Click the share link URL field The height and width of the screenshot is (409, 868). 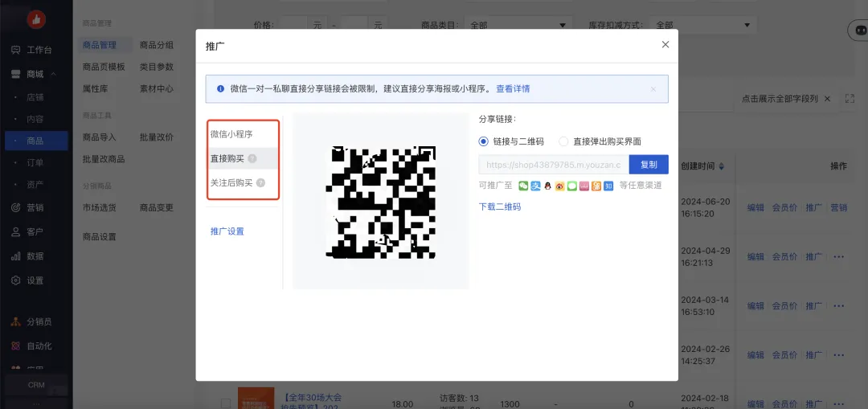coord(553,165)
